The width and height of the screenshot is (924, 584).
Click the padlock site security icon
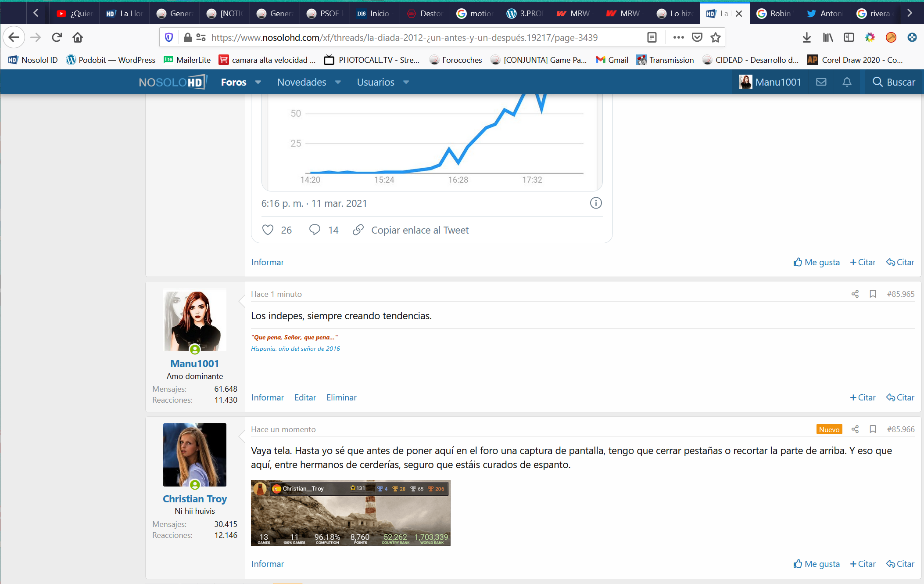click(x=187, y=37)
